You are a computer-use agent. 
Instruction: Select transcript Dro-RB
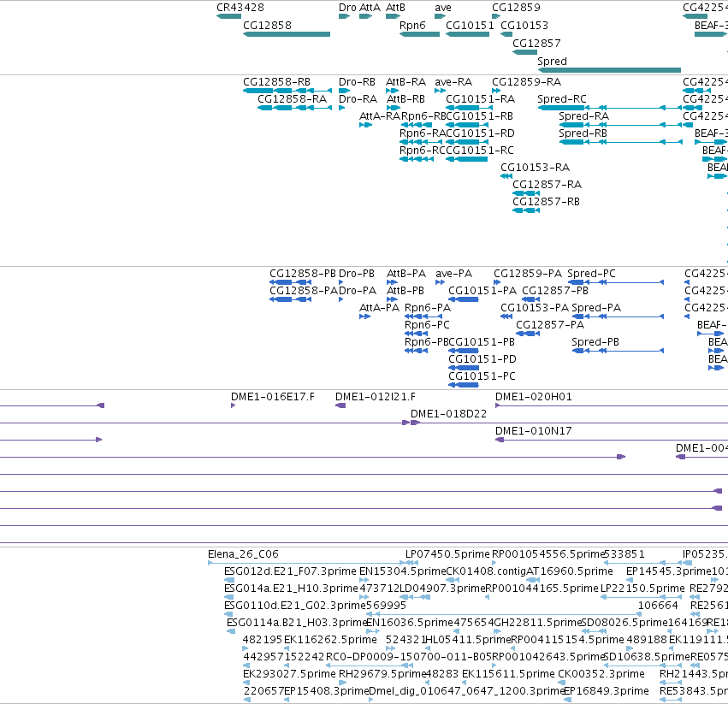[357, 82]
